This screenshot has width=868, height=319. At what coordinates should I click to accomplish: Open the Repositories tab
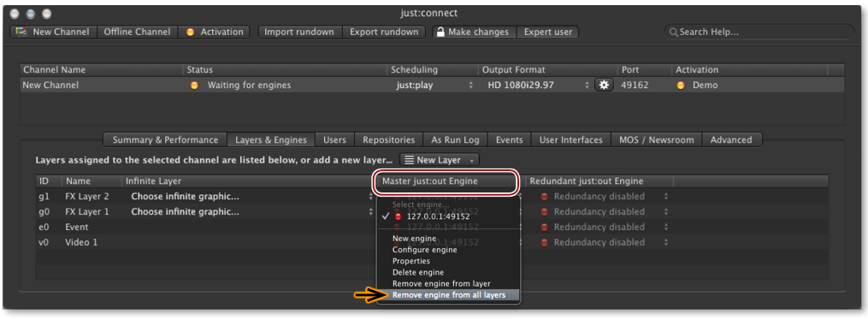388,139
